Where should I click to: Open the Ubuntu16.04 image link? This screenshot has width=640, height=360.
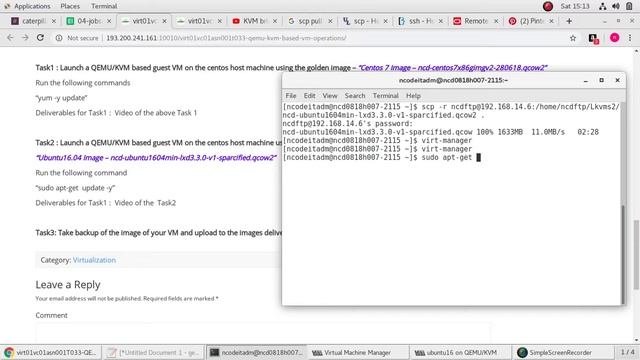(156, 158)
